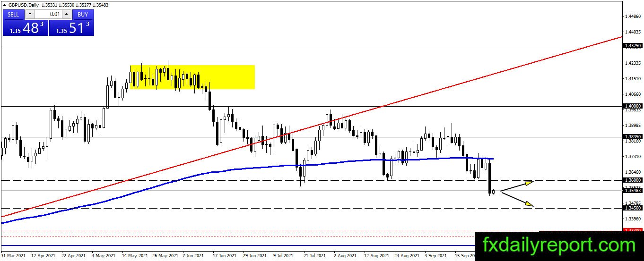Click the downward yellow arrow toward 1.34500

[x=517, y=199]
